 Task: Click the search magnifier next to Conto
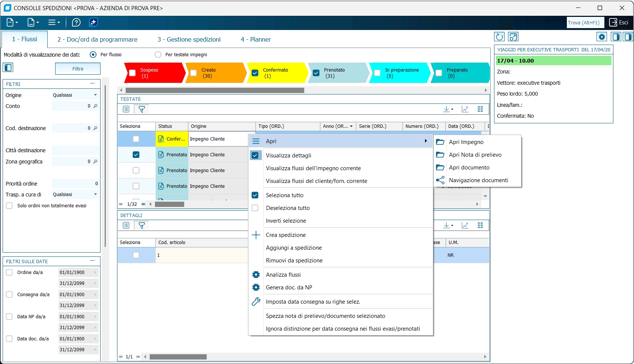(95, 106)
